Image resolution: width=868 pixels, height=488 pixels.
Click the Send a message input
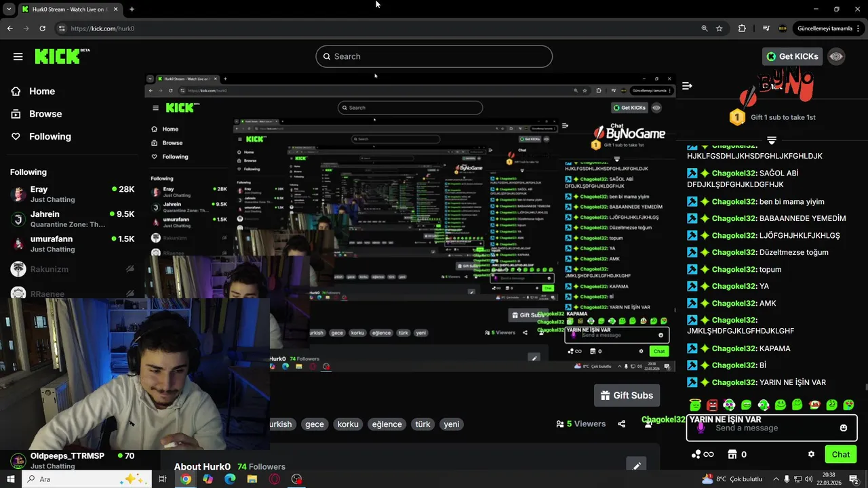point(772,428)
